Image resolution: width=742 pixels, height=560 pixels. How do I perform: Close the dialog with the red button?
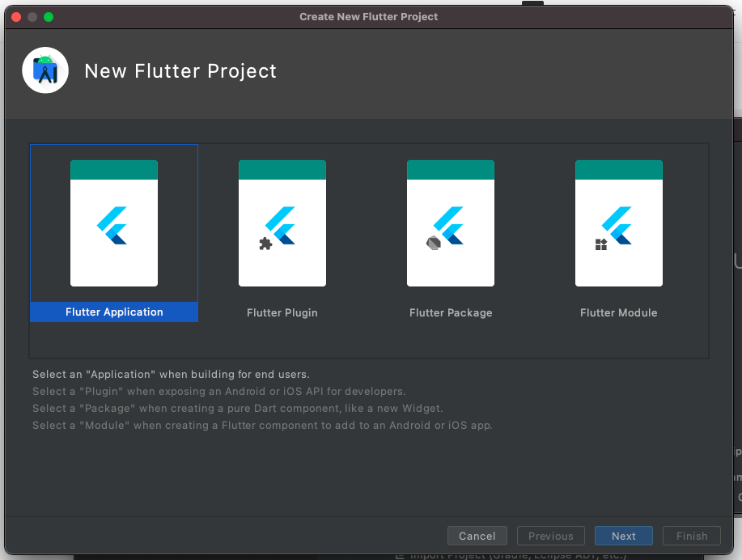tap(16, 17)
